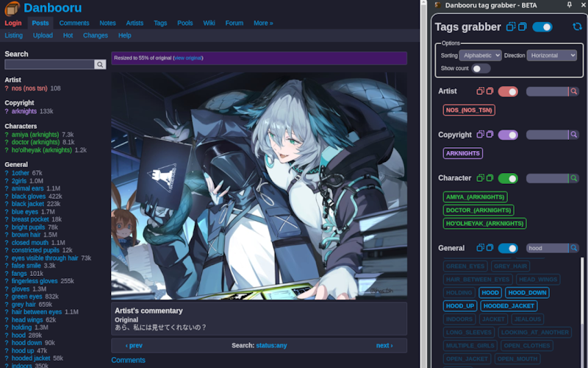
Task: Select the NOS_(NOS_TSN) artist tag chip
Action: pyautogui.click(x=469, y=110)
